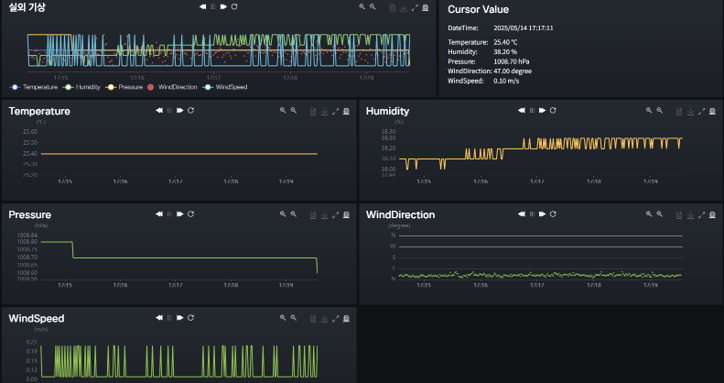Rewind the WindDirection chart
Screen dimensions: 724x383
point(521,214)
